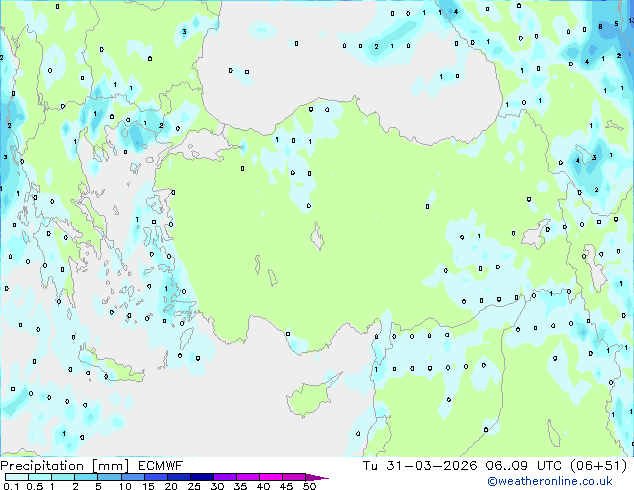Click the '50' legend scale label

[310, 486]
